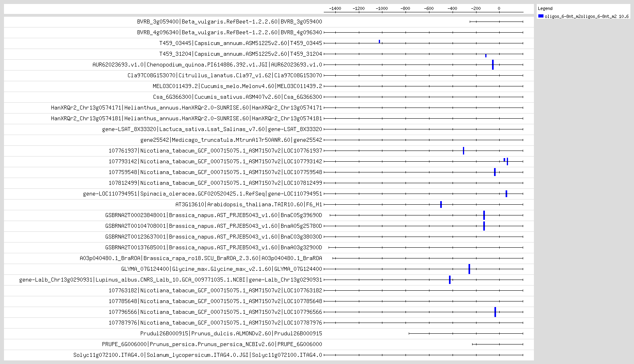Image resolution: width=634 pixels, height=364 pixels.
Task: Click the T459_03445 Capsicum_annuum label
Action: pyautogui.click(x=241, y=43)
